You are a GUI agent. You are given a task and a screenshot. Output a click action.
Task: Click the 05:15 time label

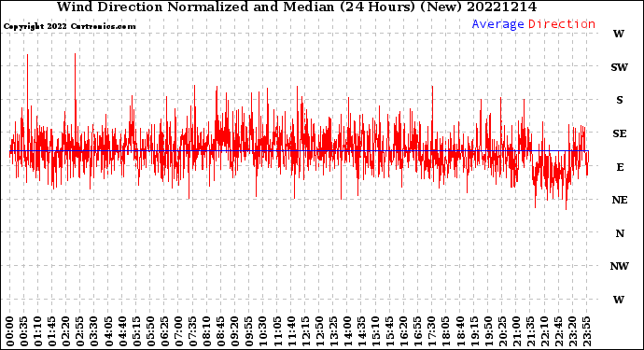[x=136, y=331]
